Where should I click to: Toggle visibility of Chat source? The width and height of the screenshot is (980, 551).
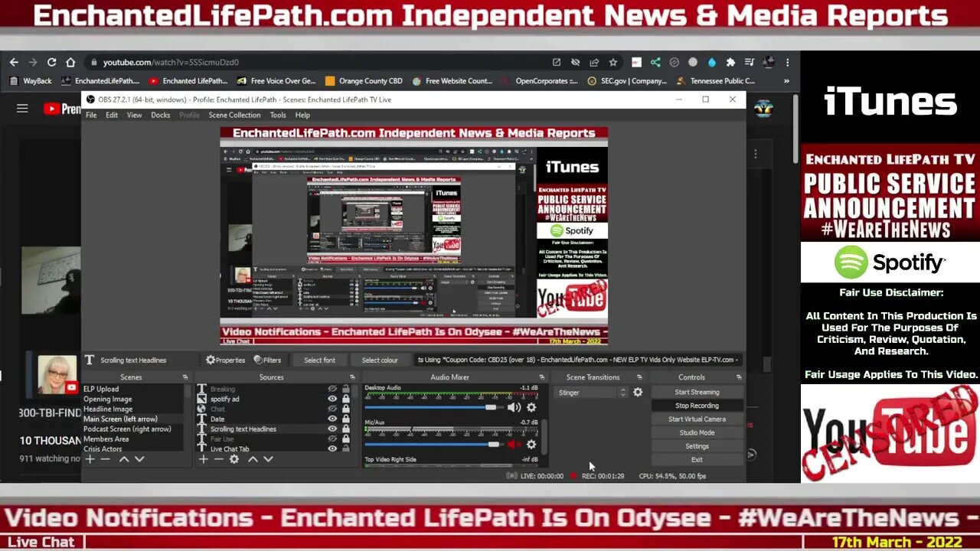tap(332, 409)
